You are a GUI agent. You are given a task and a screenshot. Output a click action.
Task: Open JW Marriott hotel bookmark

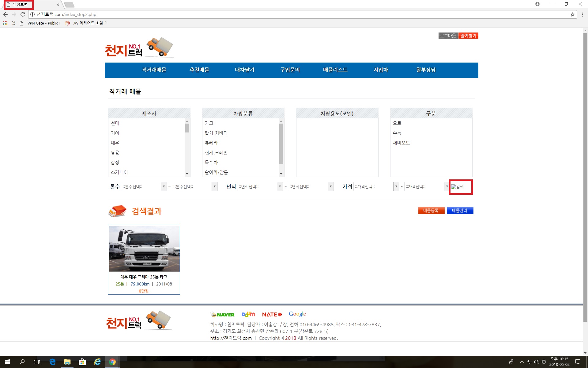click(85, 23)
